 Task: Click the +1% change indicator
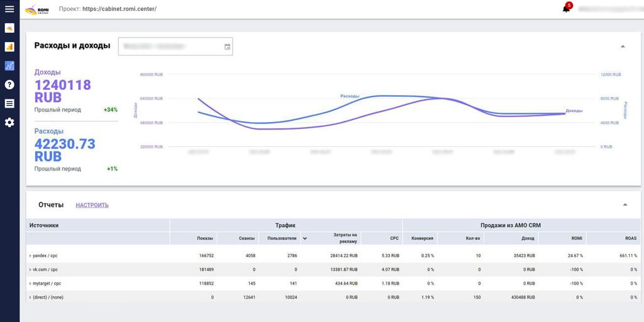point(112,169)
